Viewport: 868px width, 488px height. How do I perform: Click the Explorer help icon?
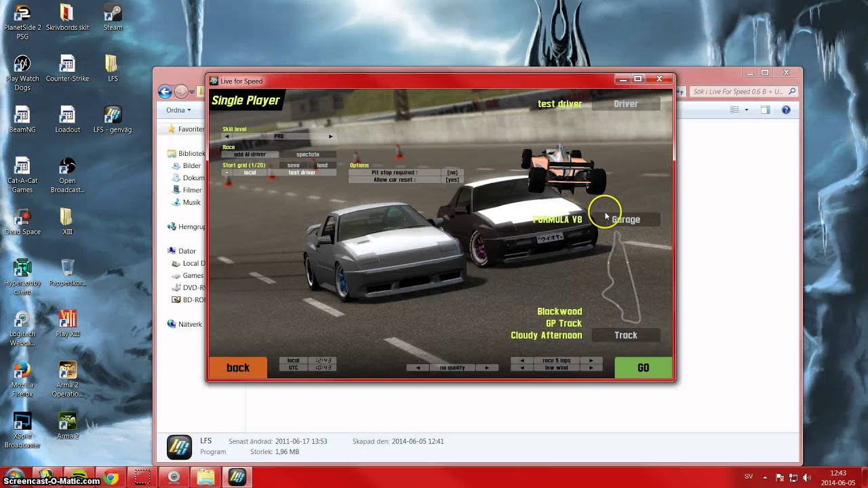click(x=786, y=110)
